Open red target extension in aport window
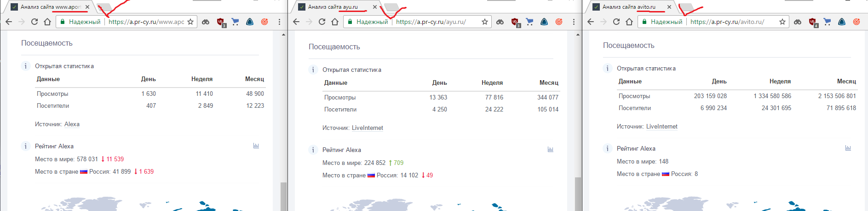This screenshot has width=868, height=211. coord(264,22)
